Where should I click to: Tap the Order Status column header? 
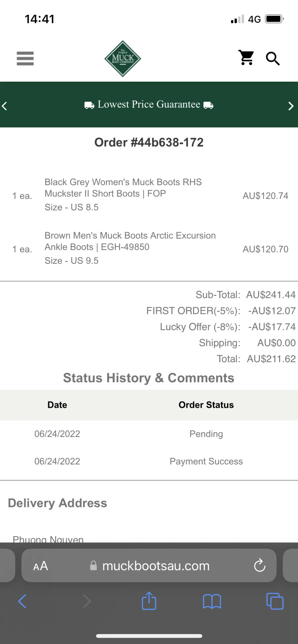206,405
